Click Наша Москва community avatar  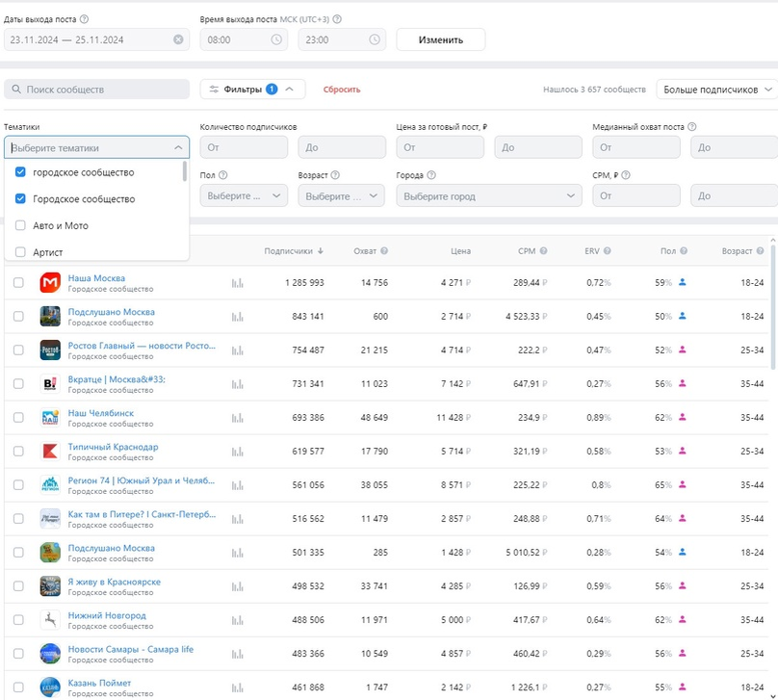(50, 283)
